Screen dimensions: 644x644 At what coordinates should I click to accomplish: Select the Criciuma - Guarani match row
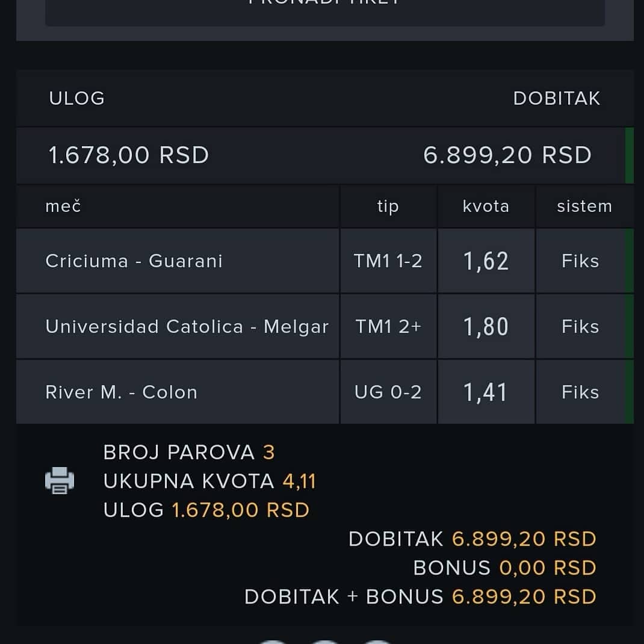pos(178,261)
